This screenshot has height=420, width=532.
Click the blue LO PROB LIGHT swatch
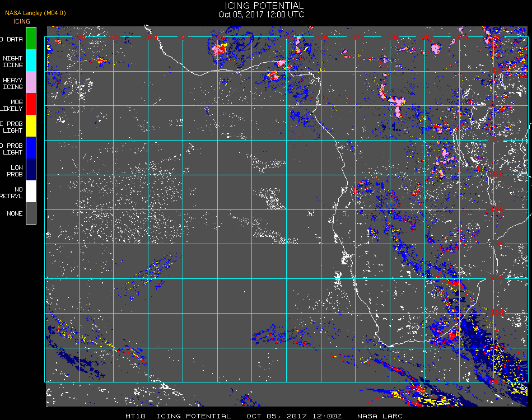click(31, 148)
